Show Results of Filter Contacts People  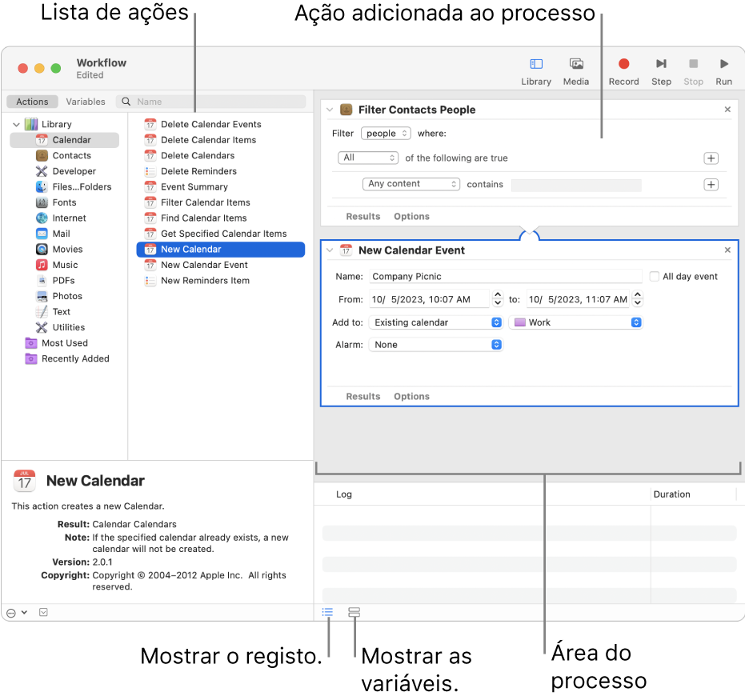(363, 217)
